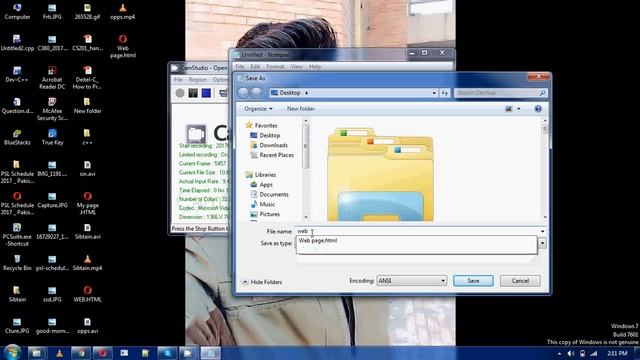This screenshot has height=360, width=640.
Task: Select Computer desktop icon
Action: (17, 11)
